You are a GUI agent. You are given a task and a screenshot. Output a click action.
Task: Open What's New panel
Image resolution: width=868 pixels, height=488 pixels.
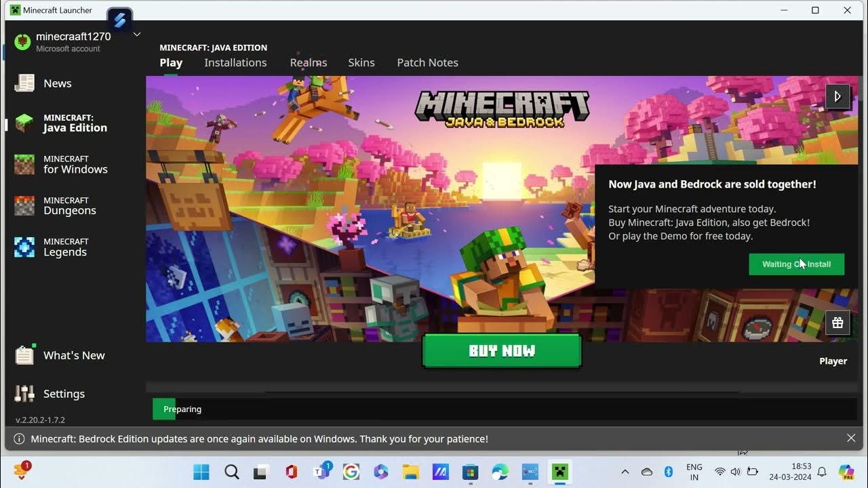60,355
